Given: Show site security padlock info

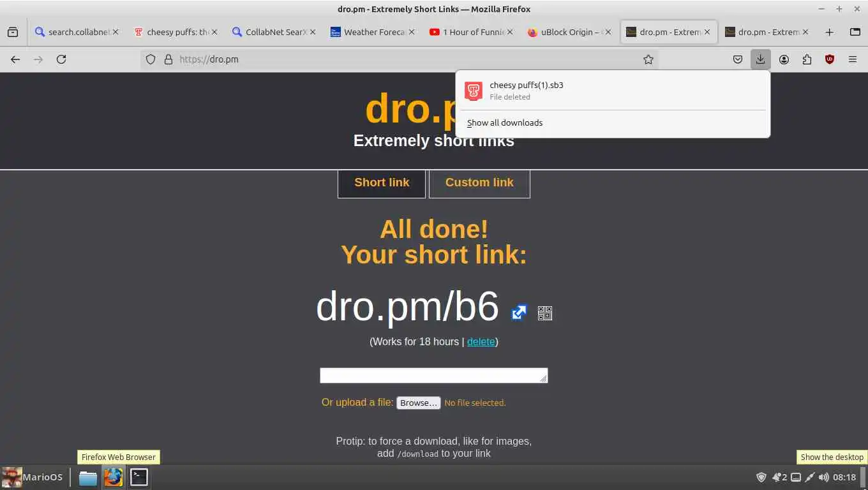Looking at the screenshot, I should [x=168, y=59].
